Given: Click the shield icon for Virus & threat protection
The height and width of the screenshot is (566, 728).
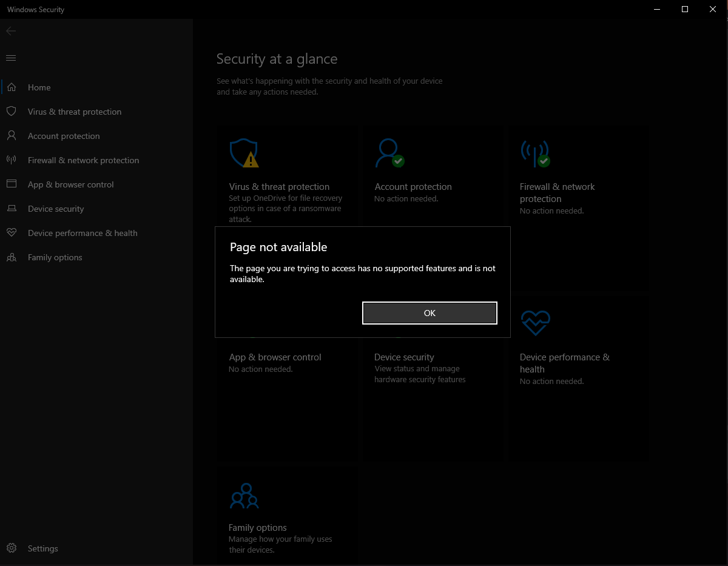Looking at the screenshot, I should pos(12,112).
